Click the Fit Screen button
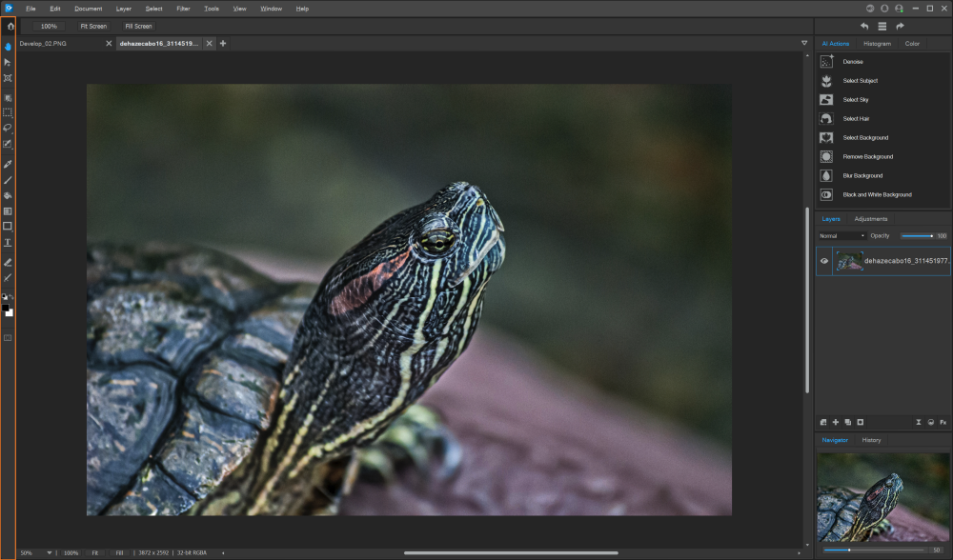Image resolution: width=953 pixels, height=560 pixels. 93,26
